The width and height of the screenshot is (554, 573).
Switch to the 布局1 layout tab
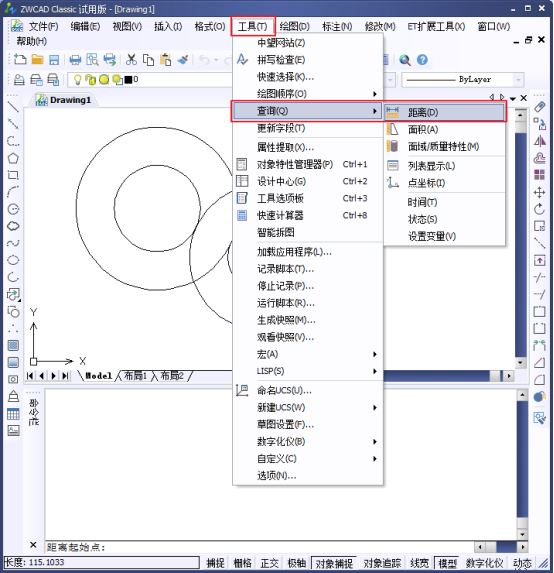pos(136,376)
